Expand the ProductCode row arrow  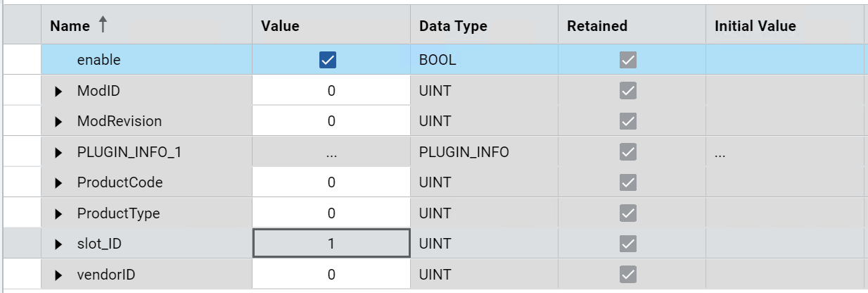click(59, 183)
